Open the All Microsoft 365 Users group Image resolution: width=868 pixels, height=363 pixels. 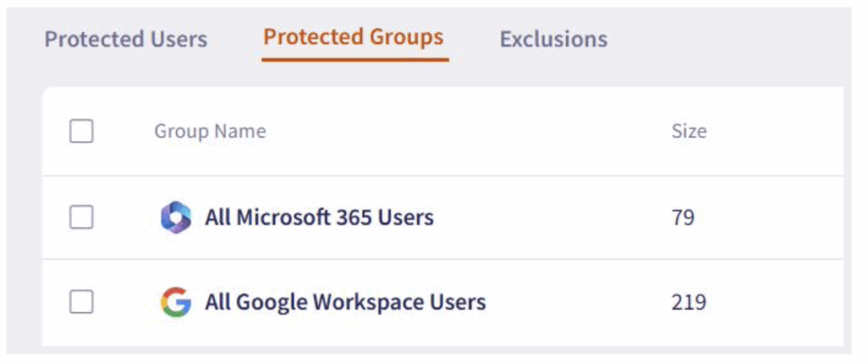click(x=320, y=217)
